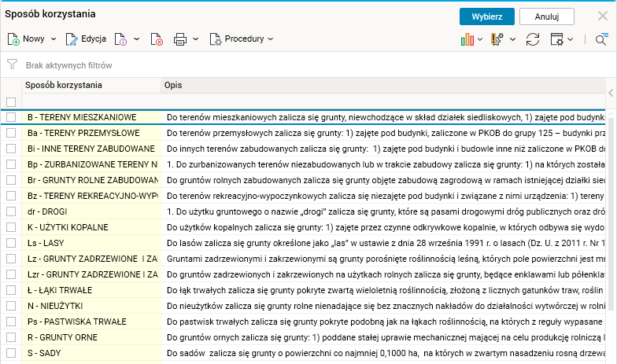Select the Ps - PASTWISKA TRWAŁE row
This screenshot has height=364, width=617.
303,322
